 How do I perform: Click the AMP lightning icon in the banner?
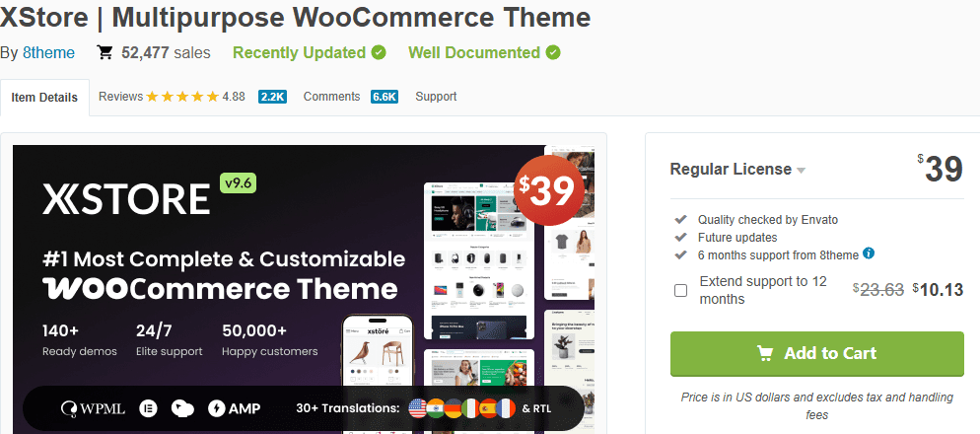(216, 407)
